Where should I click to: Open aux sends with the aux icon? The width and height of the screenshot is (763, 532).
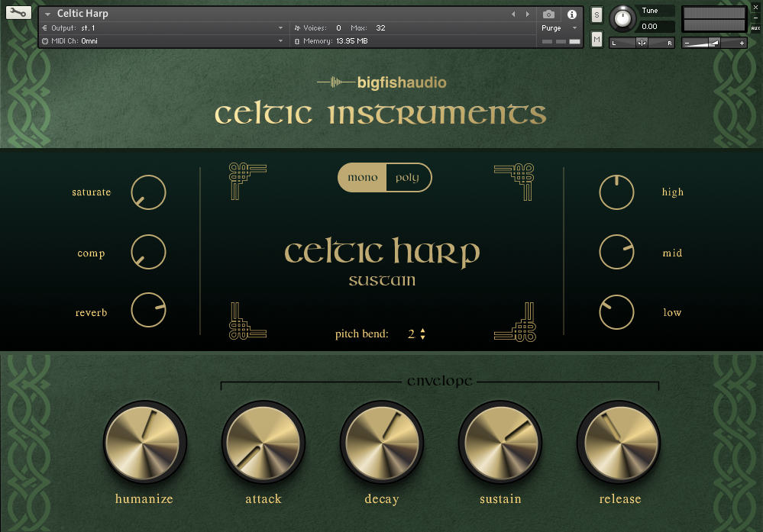(755, 27)
